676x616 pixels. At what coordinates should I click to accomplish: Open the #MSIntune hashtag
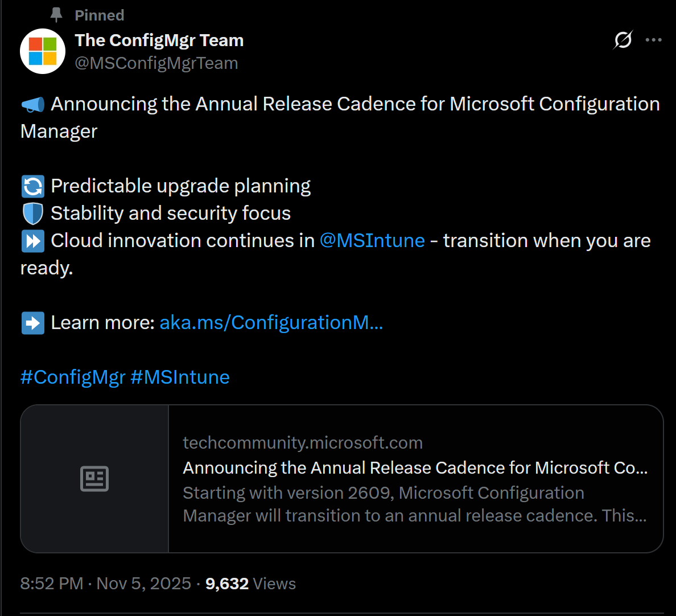coord(180,377)
